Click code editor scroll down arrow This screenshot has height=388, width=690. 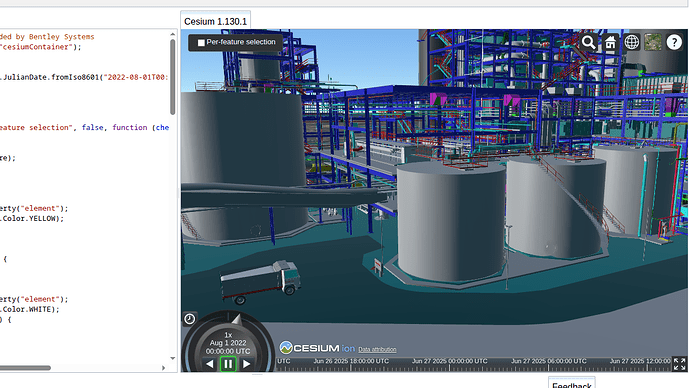click(172, 358)
